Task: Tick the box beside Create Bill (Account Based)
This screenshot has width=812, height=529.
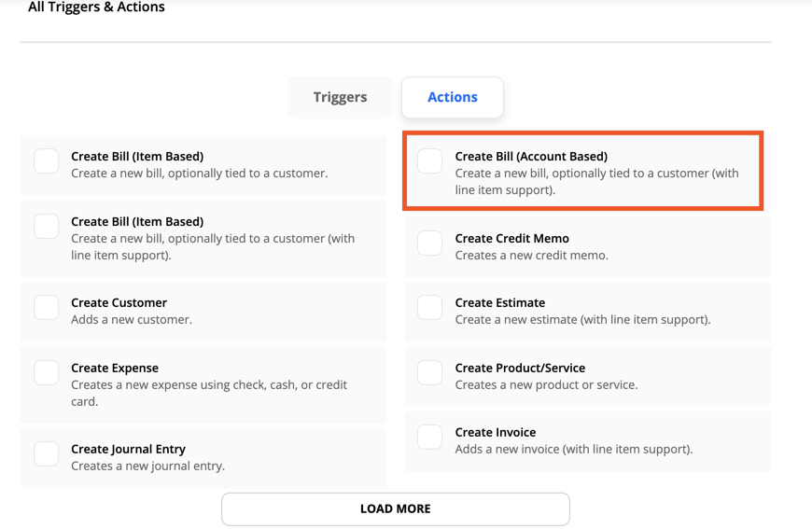Action: [430, 160]
